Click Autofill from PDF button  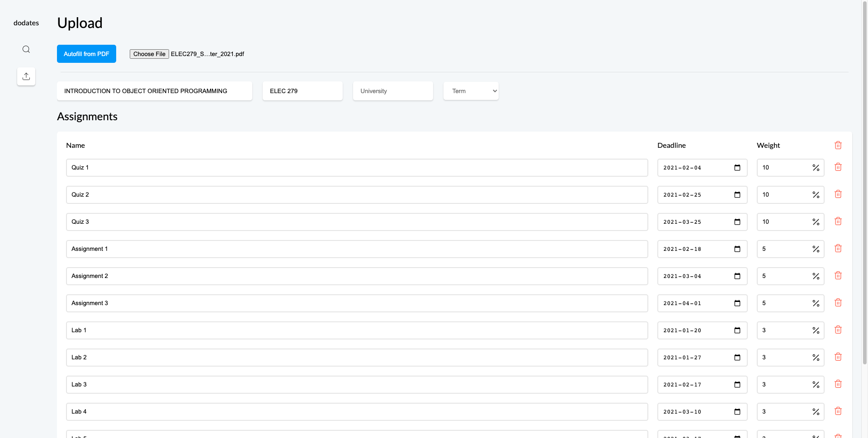pos(86,54)
